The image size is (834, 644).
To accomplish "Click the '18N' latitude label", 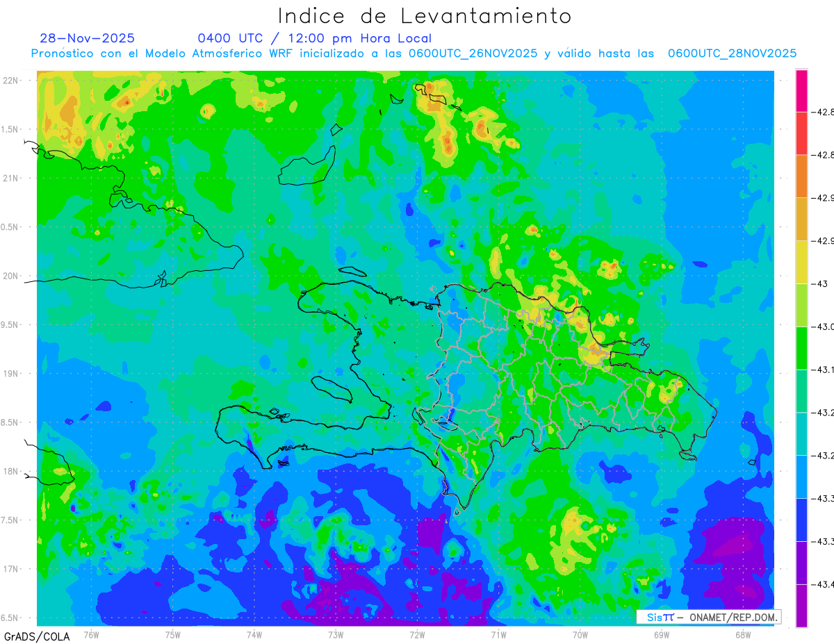I will [x=11, y=471].
